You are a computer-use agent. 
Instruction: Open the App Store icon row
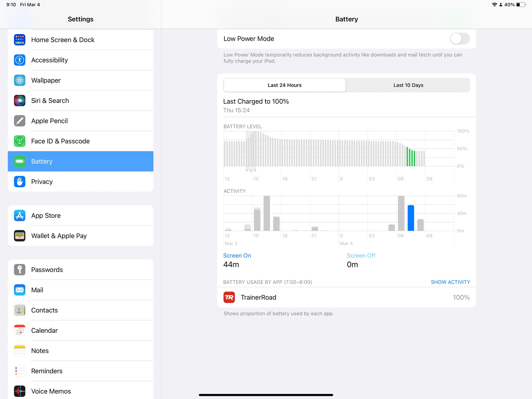(81, 215)
